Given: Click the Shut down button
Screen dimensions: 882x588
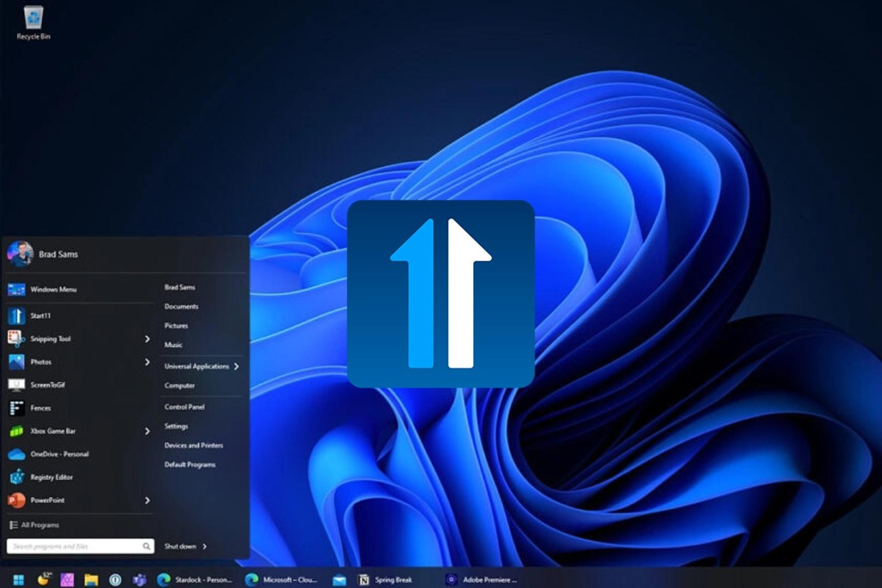Looking at the screenshot, I should (180, 546).
